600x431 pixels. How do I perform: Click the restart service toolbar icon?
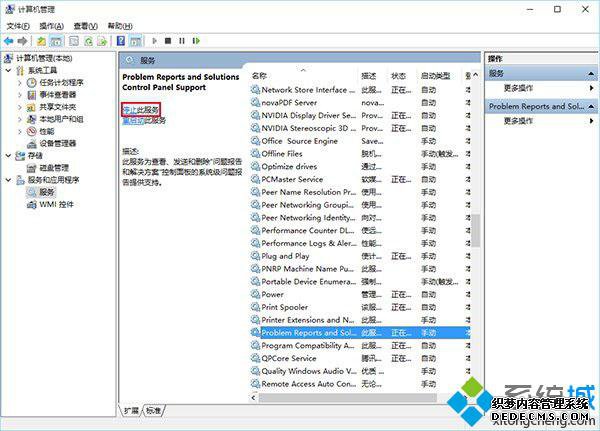coord(196,41)
